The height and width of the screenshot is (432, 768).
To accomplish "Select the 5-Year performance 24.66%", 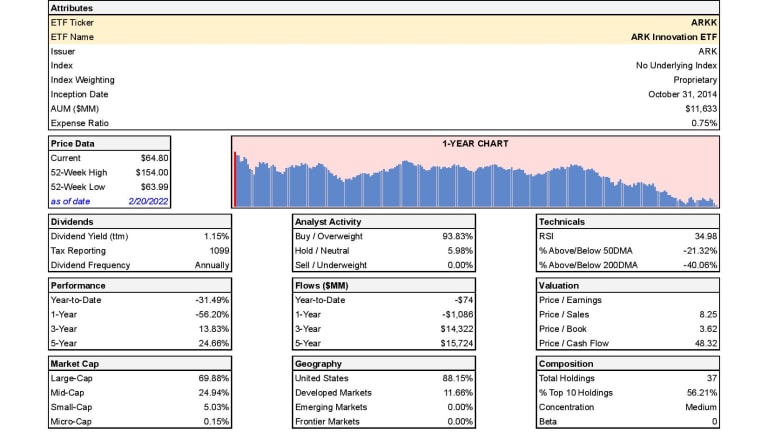I will 214,343.
